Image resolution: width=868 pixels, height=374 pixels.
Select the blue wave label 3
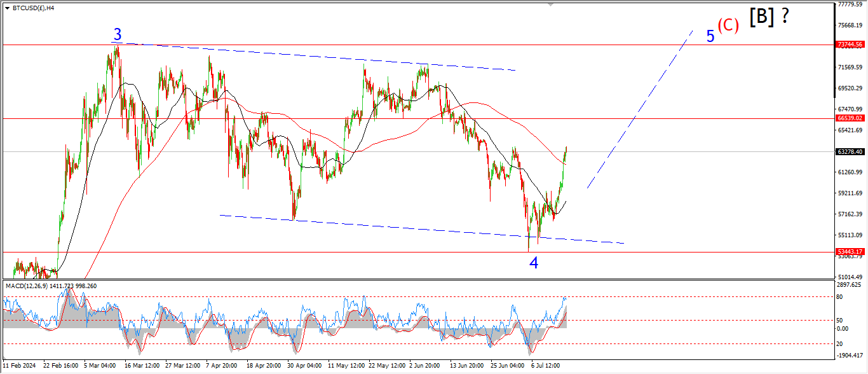pyautogui.click(x=118, y=34)
